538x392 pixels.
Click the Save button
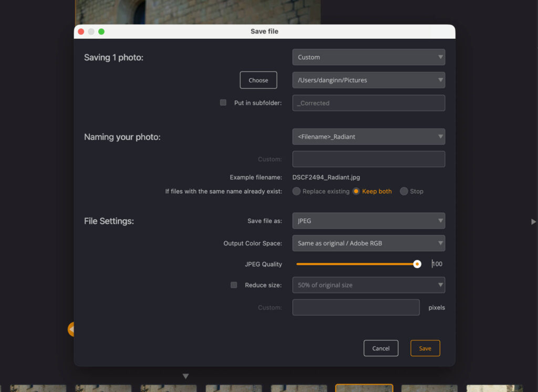(x=425, y=348)
